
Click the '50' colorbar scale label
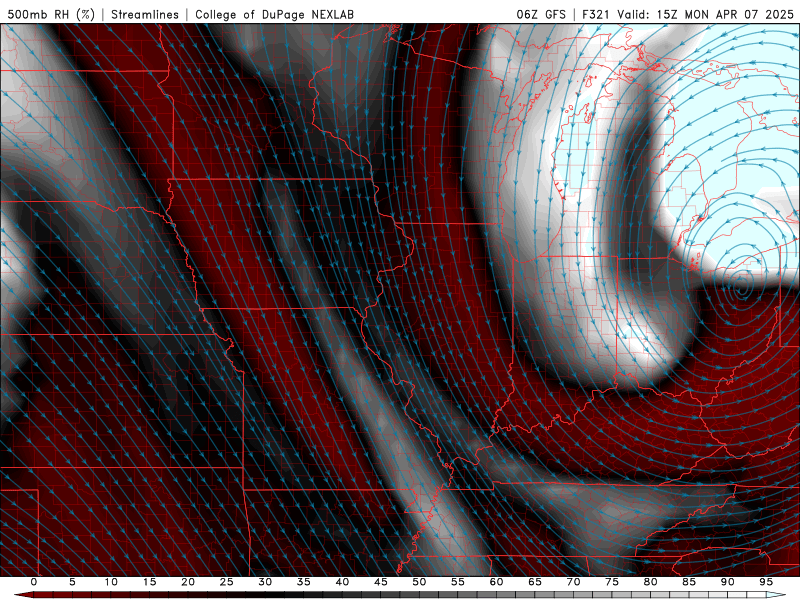pos(419,582)
